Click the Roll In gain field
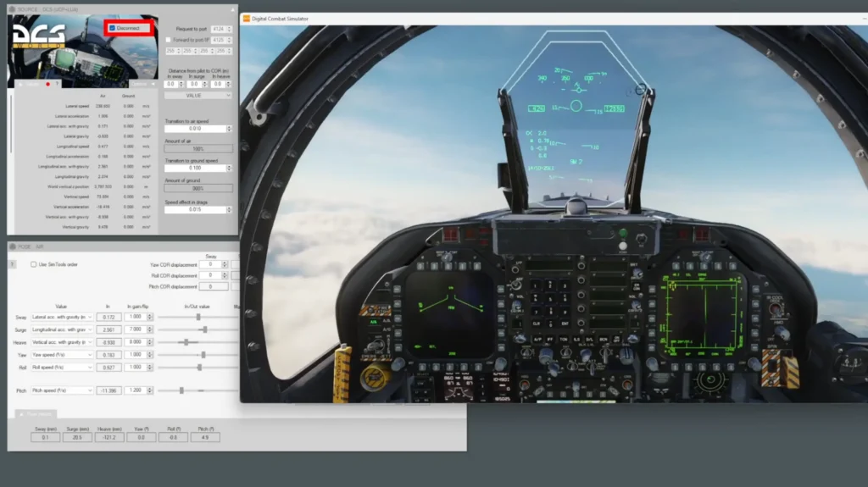868x487 pixels. [138, 368]
